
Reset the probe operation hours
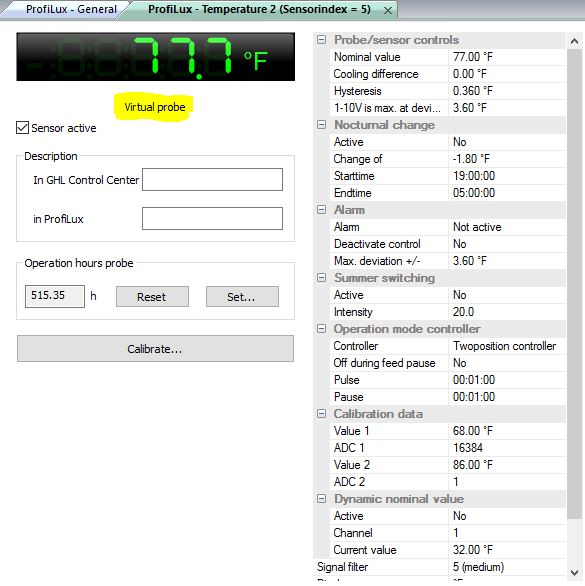point(152,297)
